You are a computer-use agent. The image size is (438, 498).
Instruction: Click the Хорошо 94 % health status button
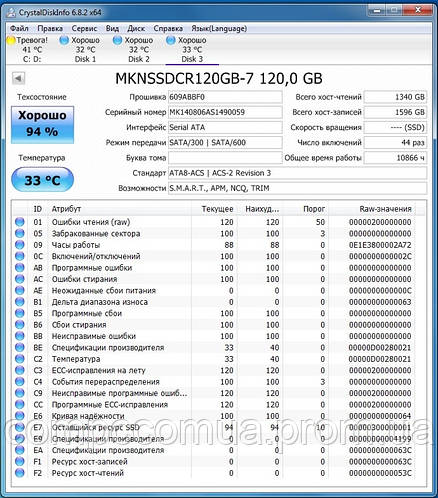tap(42, 125)
